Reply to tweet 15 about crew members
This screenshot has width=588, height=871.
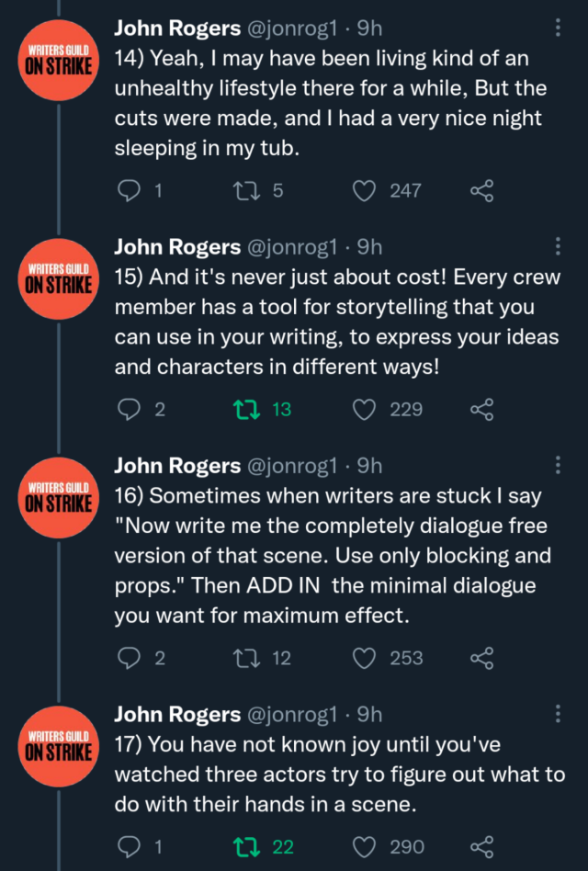(130, 410)
